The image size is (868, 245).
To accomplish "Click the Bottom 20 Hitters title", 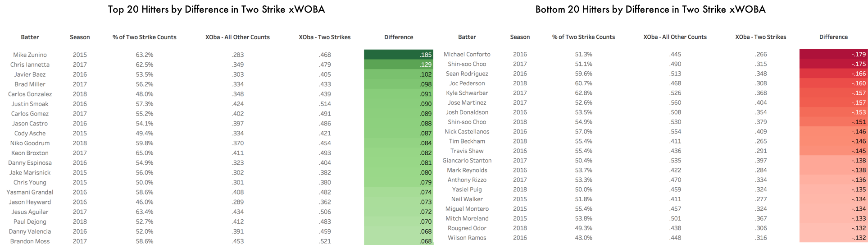I will click(x=650, y=9).
